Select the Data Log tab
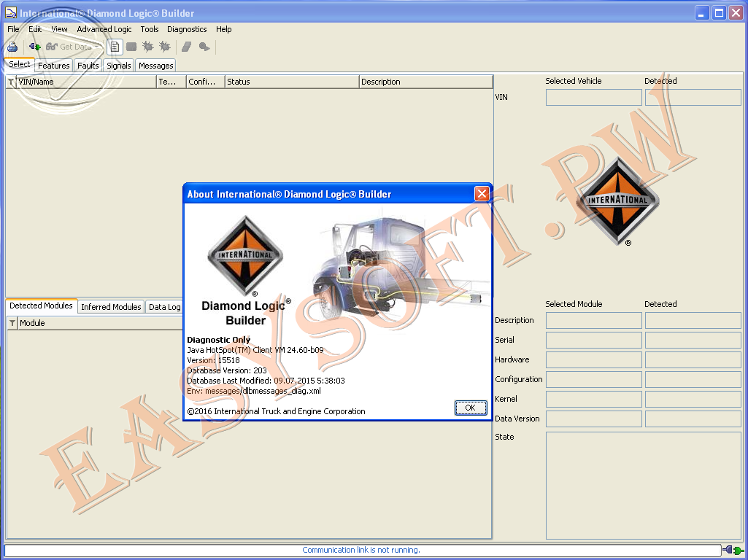 pyautogui.click(x=165, y=307)
